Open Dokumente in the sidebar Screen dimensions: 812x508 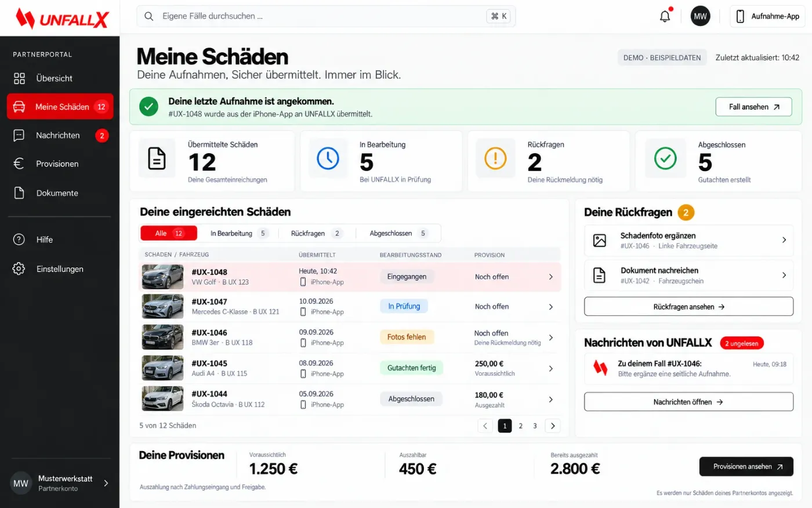click(x=60, y=193)
